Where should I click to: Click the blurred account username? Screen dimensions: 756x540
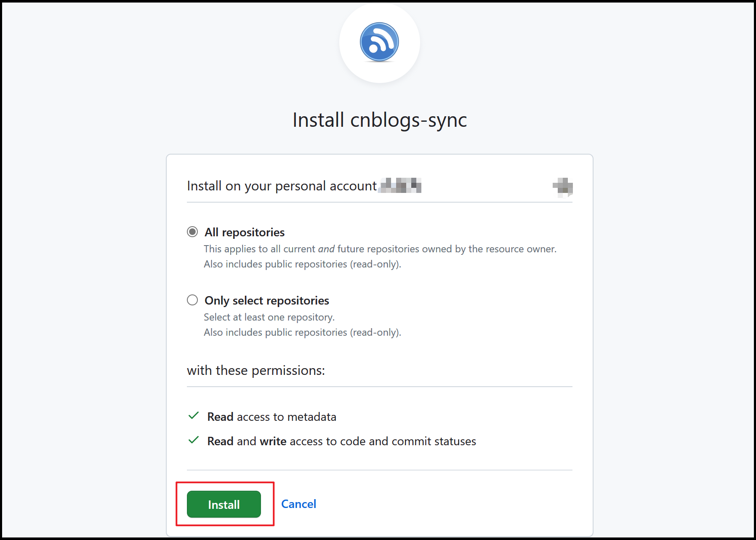coord(400,185)
